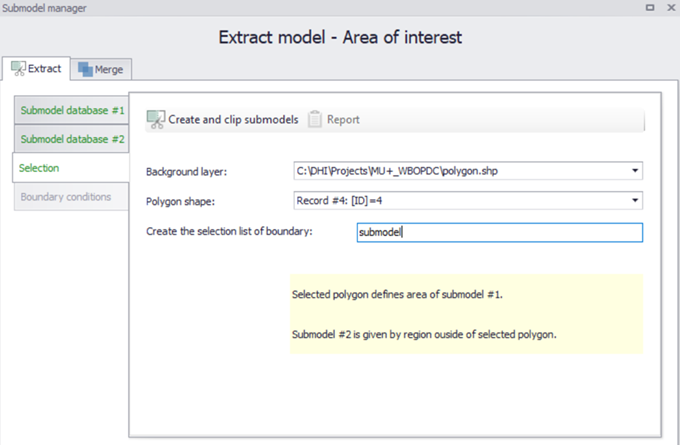Expand the Polygon shape dropdown arrow
Viewport: 680px width, 445px height.
click(635, 200)
